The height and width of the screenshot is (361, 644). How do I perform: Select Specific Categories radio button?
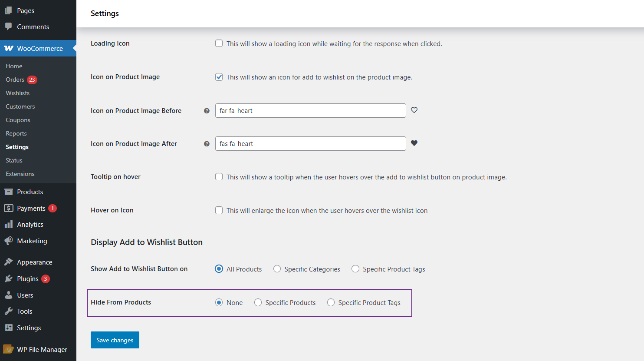pyautogui.click(x=277, y=269)
